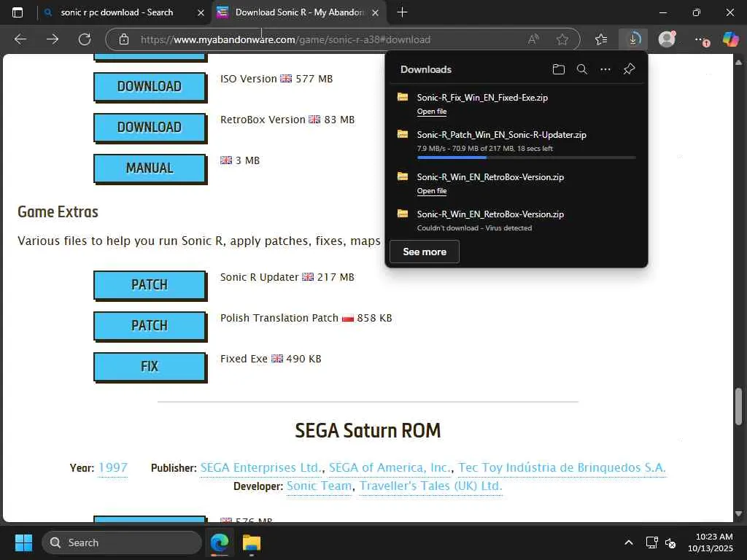Switch to sonic r pc download tab
747x560 pixels.
117,12
